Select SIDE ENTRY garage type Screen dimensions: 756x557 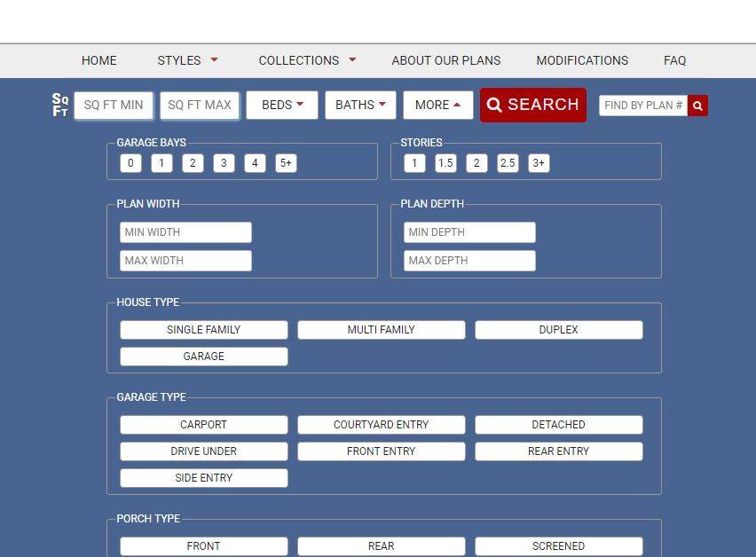click(204, 478)
